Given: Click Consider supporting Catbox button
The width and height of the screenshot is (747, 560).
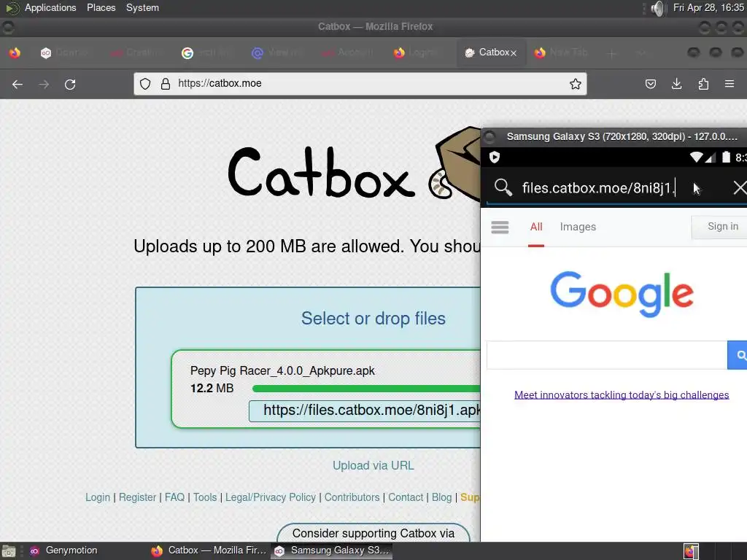Looking at the screenshot, I should pyautogui.click(x=373, y=533).
